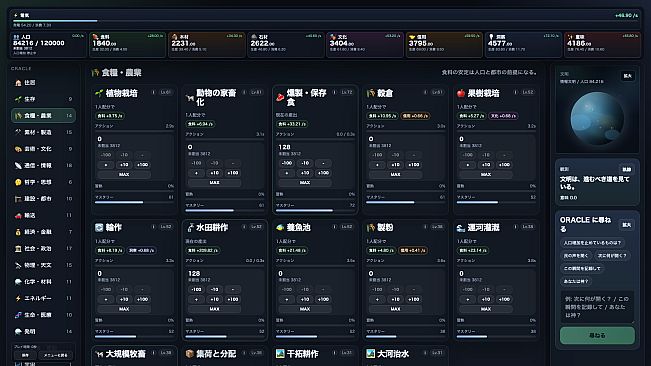This screenshot has height=366, width=651.
Task: Open the satellite dish icon for 通信・情報
Action: tap(18, 166)
